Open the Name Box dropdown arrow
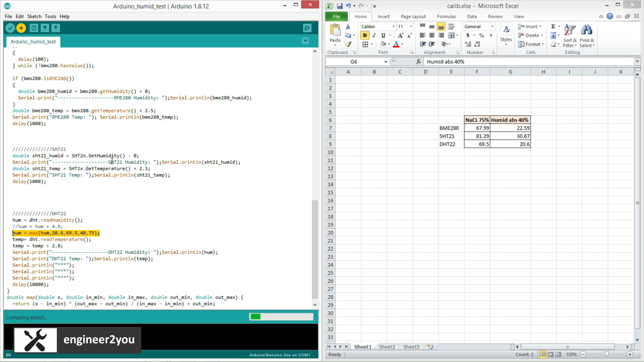 click(x=386, y=62)
